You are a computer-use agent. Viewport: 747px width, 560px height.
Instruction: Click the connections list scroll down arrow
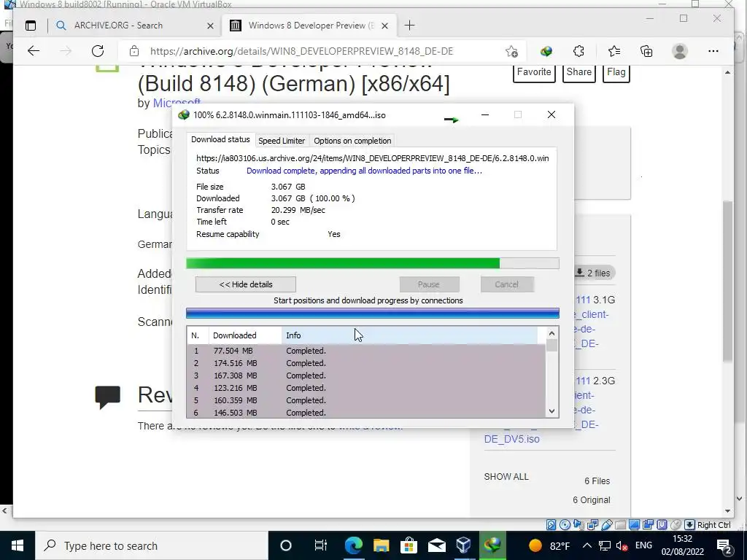(551, 411)
